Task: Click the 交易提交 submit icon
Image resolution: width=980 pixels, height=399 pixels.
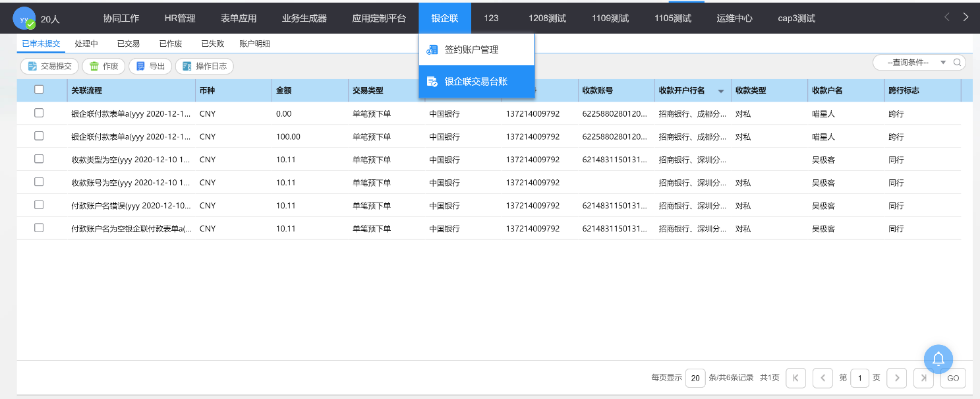Action: pyautogui.click(x=31, y=66)
